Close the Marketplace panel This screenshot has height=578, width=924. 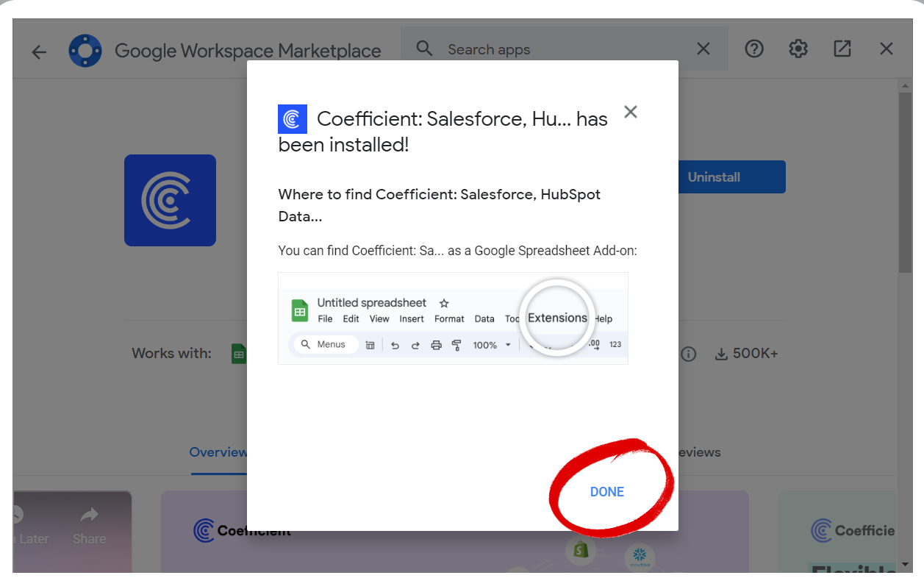pos(887,49)
